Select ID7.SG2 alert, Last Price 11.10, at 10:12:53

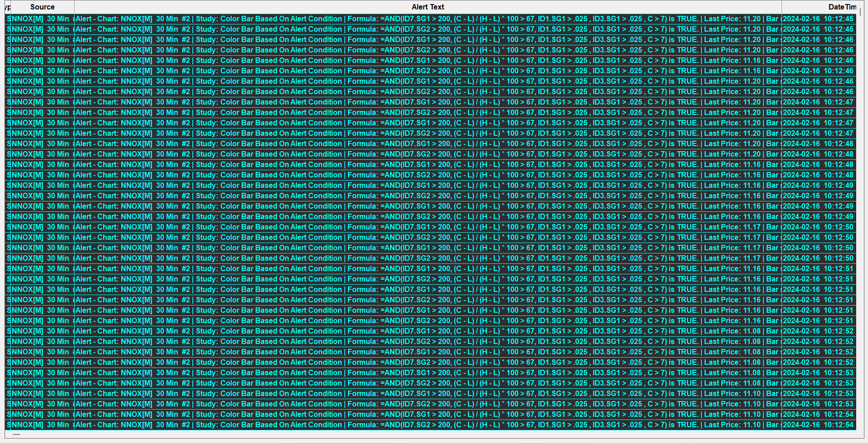click(430, 404)
